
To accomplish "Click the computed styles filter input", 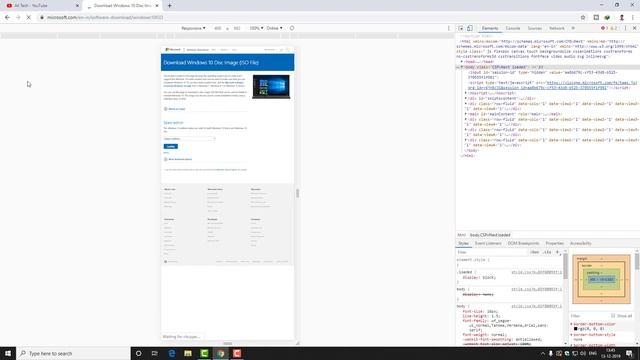I will pos(590,316).
